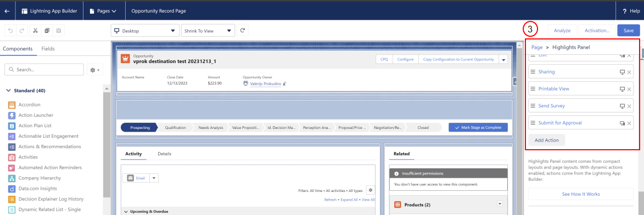Image resolution: width=644 pixels, height=215 pixels.
Task: Click Mark Stage as Complete
Action: [478, 128]
